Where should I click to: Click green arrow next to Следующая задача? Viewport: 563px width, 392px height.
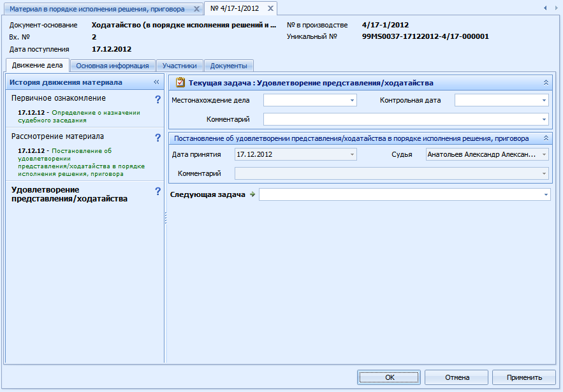[x=252, y=194]
